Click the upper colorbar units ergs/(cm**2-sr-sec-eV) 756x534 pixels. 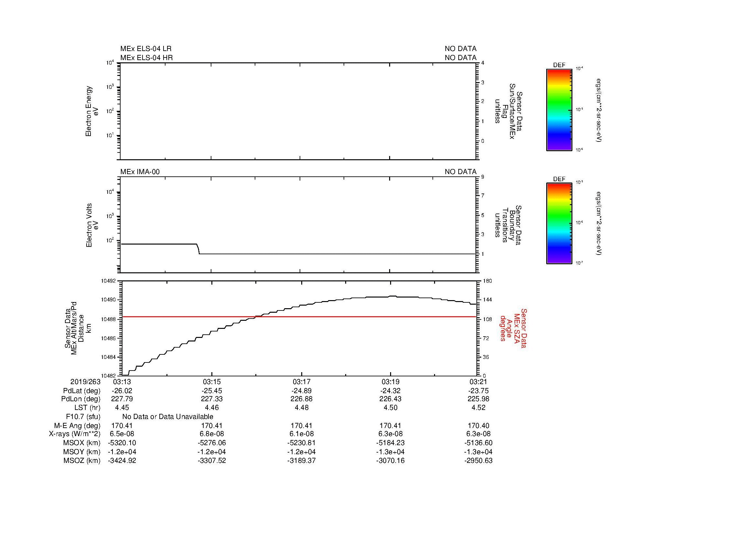point(599,110)
